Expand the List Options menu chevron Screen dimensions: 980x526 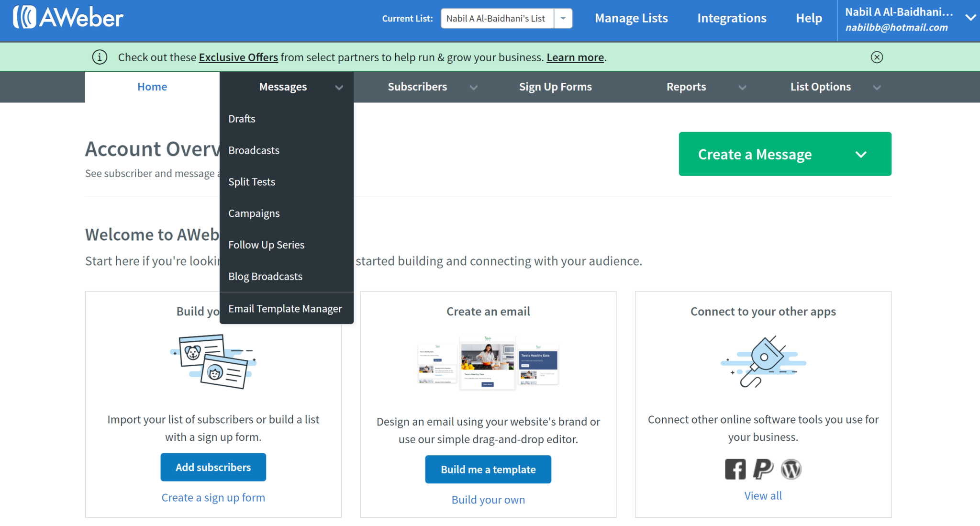[x=877, y=88]
